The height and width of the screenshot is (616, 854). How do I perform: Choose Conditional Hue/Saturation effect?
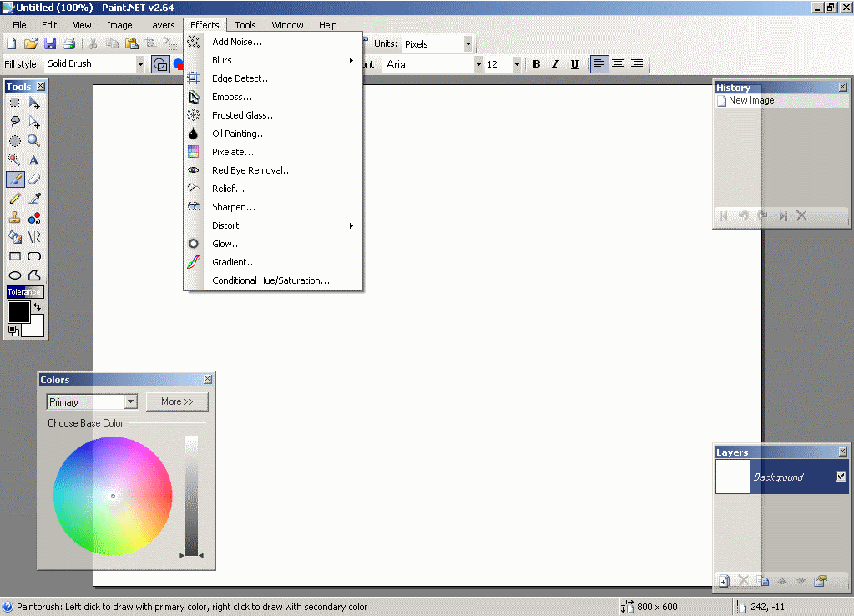pyautogui.click(x=274, y=280)
